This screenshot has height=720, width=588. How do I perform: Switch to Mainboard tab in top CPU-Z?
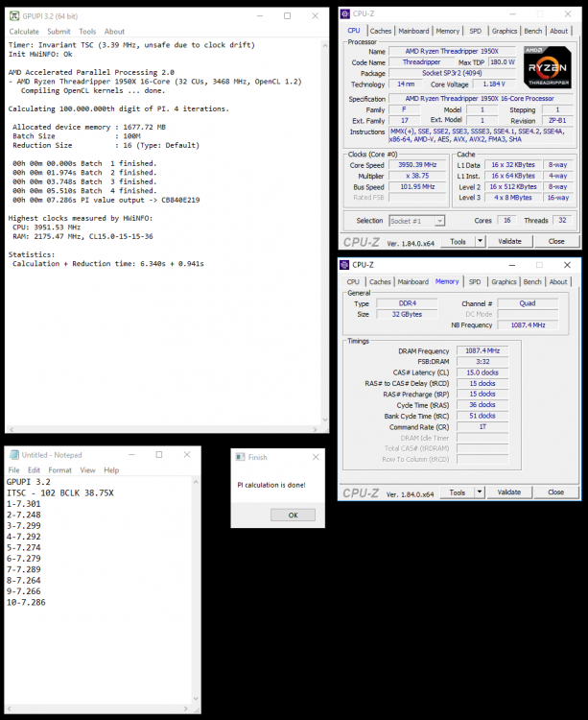click(413, 31)
